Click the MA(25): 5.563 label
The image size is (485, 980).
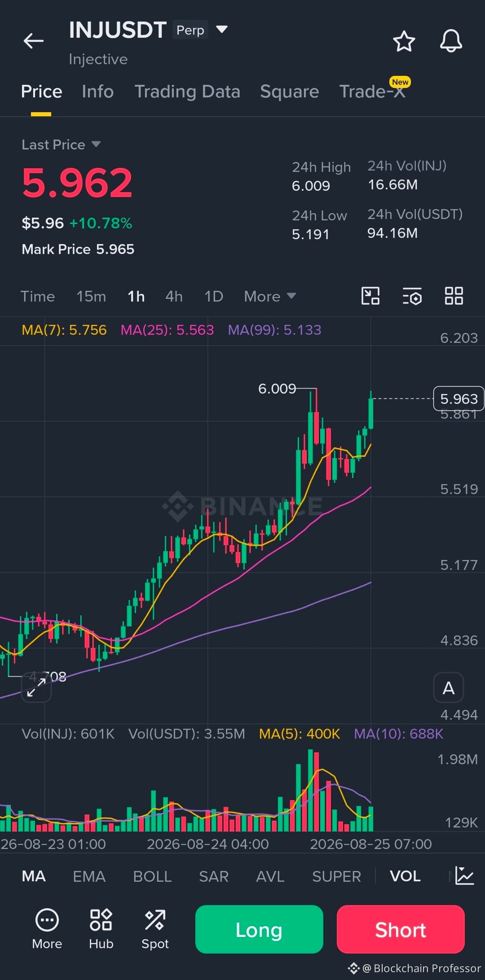point(167,330)
